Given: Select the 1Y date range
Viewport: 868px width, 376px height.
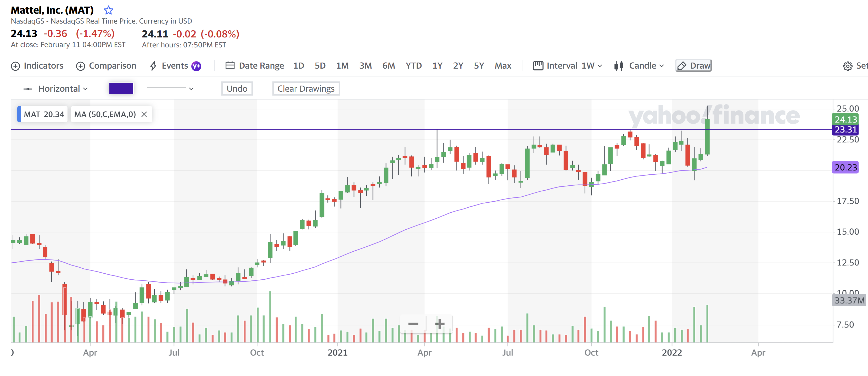Looking at the screenshot, I should 437,66.
